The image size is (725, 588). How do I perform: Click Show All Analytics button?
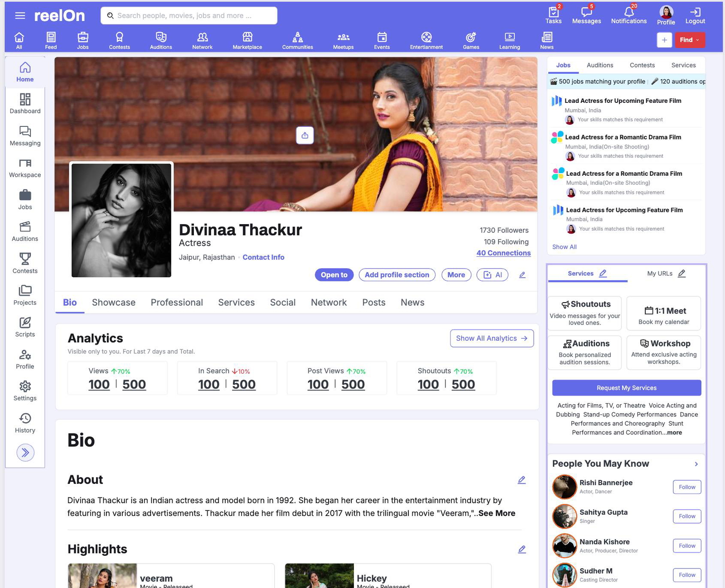492,338
